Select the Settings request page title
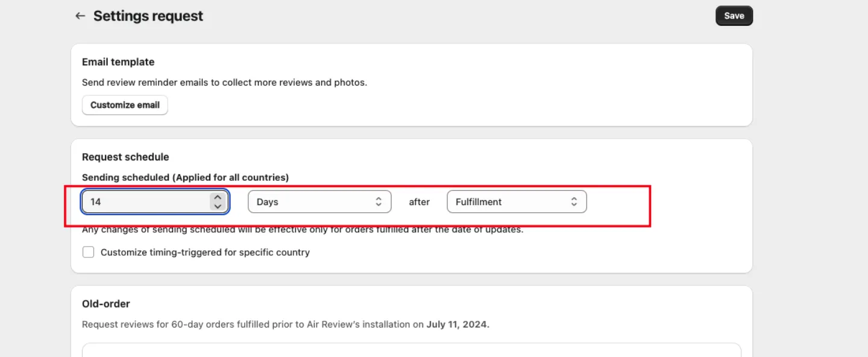This screenshot has height=357, width=868. point(148,16)
